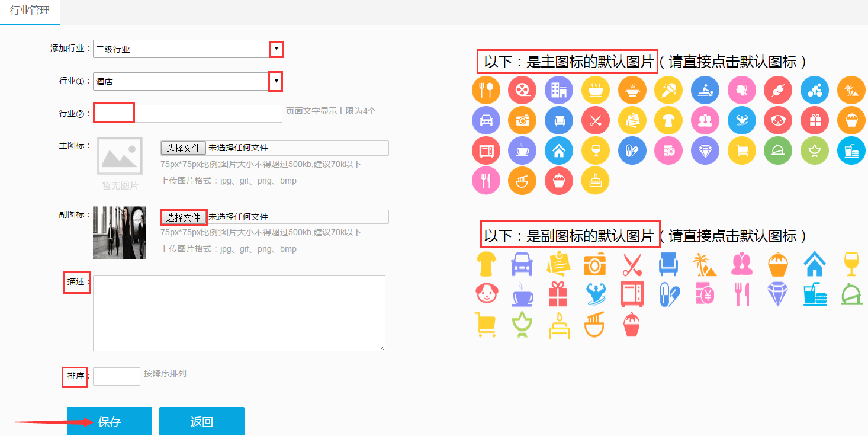Pick the flat blue bodybuilder sub icon
This screenshot has height=436, width=868.
pyautogui.click(x=596, y=294)
